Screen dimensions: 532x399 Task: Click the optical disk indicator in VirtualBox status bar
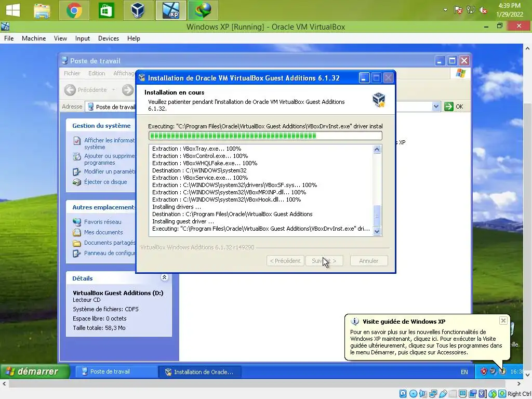click(413, 394)
